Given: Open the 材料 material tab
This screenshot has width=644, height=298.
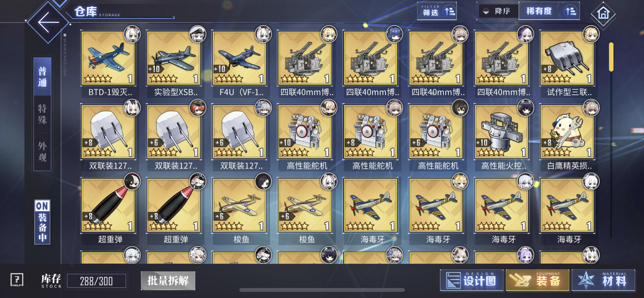Looking at the screenshot, I should (x=603, y=280).
